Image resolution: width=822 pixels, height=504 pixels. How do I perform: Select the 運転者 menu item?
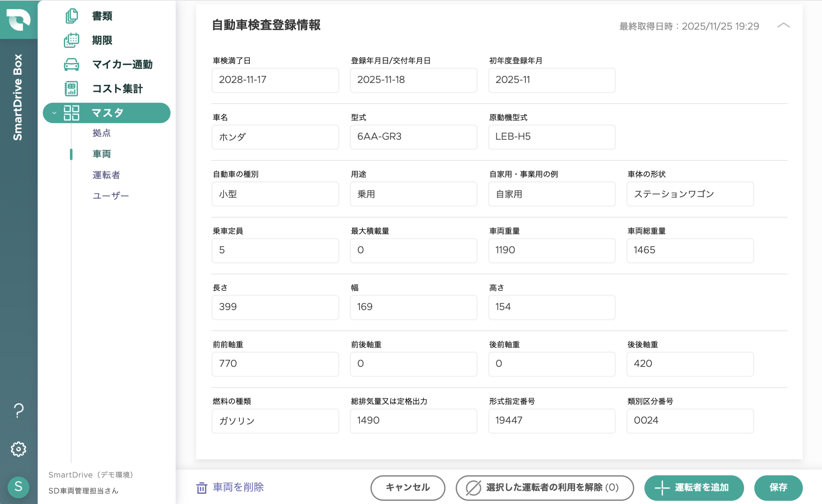[x=106, y=175]
